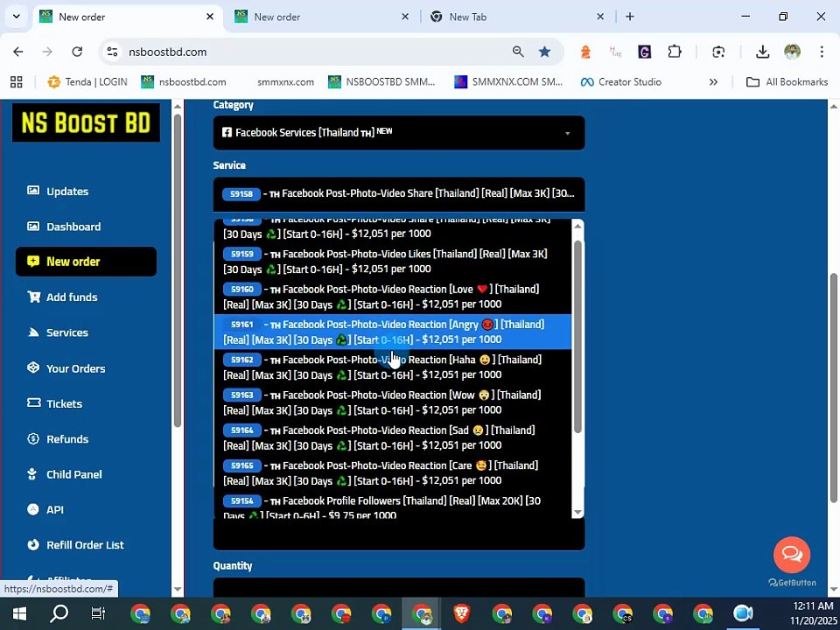Select service 59165 Care reaction

(x=393, y=473)
